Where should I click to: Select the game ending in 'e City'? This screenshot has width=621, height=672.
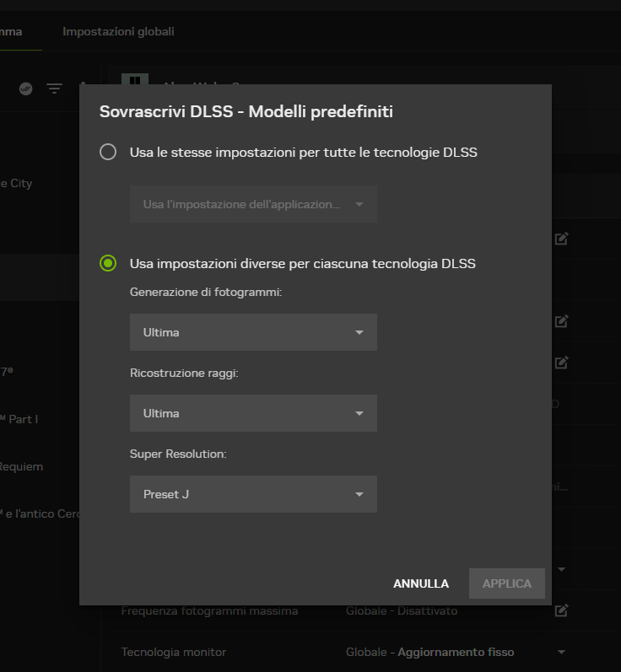click(x=16, y=184)
